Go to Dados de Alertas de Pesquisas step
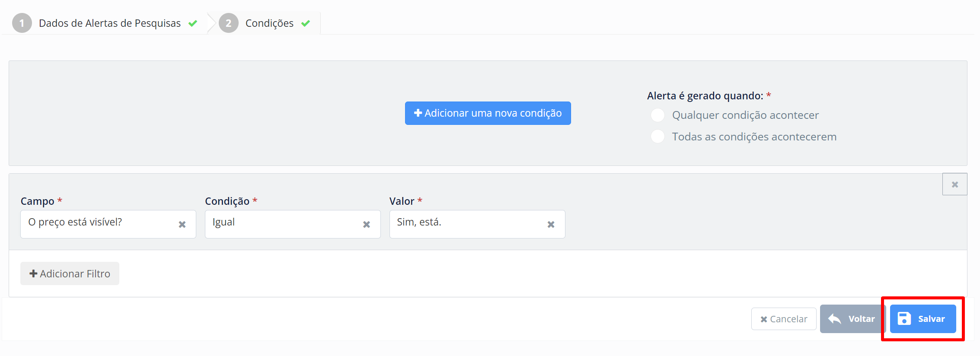 click(x=110, y=23)
